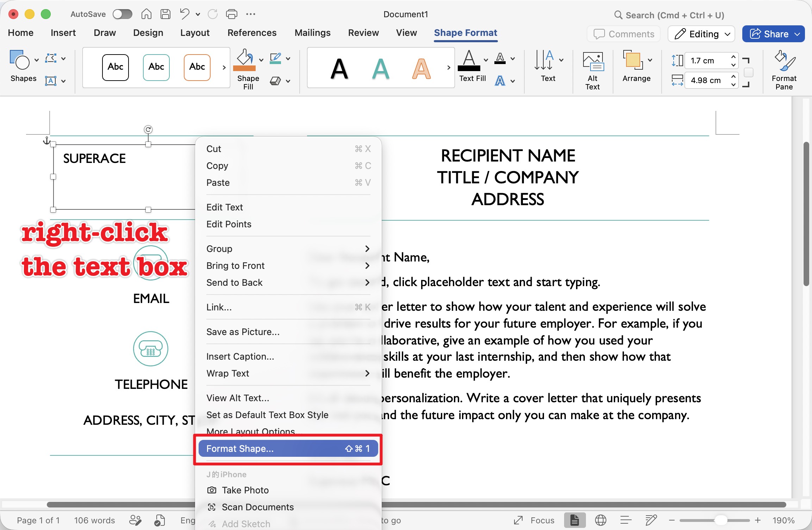Go to the Design tab

148,33
